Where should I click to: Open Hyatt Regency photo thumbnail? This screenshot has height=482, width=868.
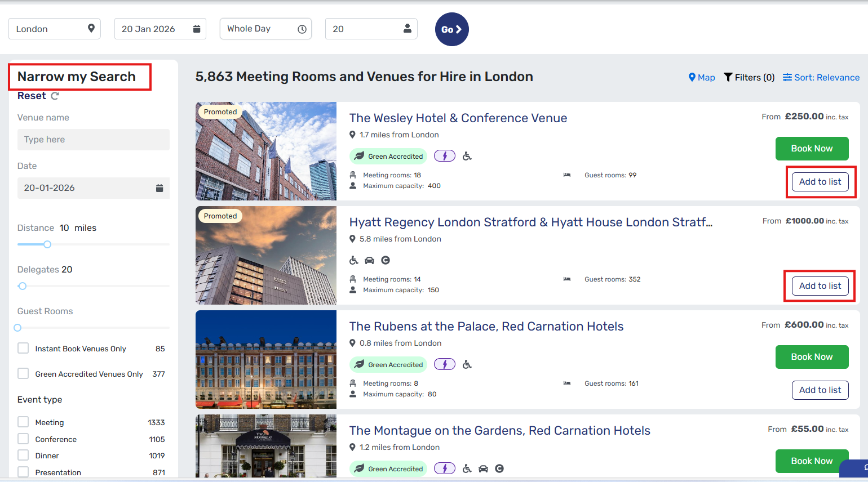click(x=266, y=255)
